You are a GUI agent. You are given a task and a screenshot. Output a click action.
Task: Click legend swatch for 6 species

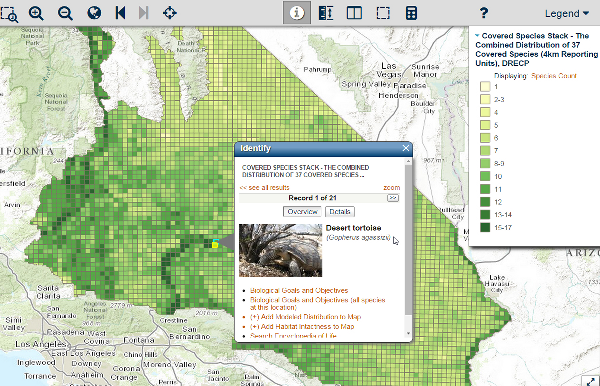(485, 138)
